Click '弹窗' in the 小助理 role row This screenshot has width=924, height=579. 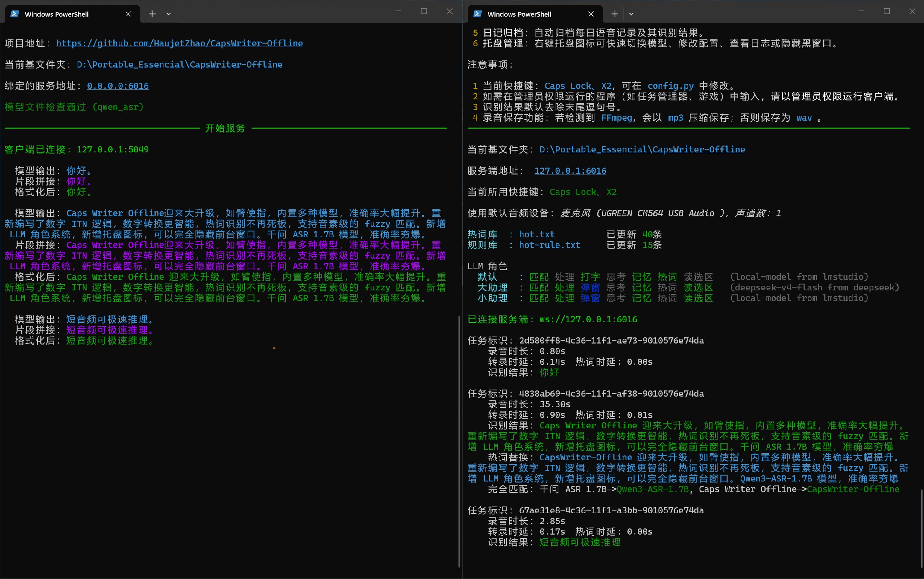590,298
